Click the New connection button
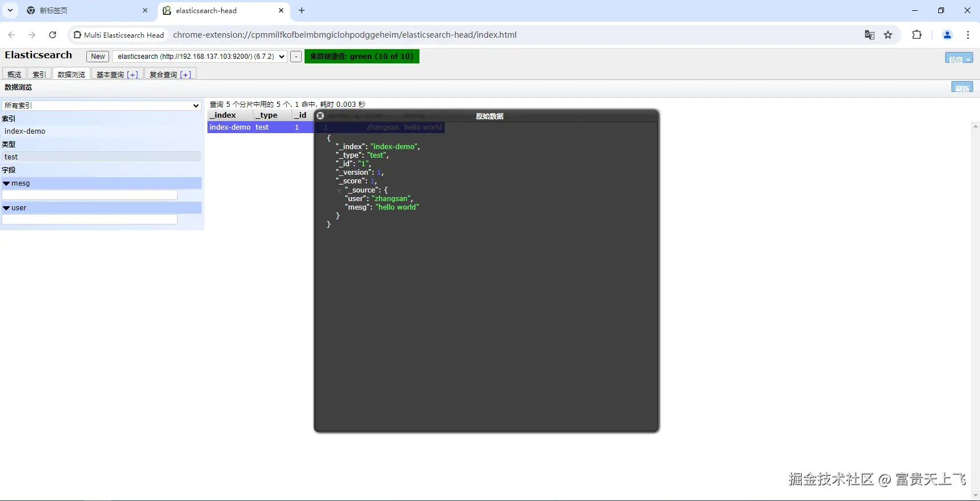Screen dimensions: 980x501 point(98,57)
